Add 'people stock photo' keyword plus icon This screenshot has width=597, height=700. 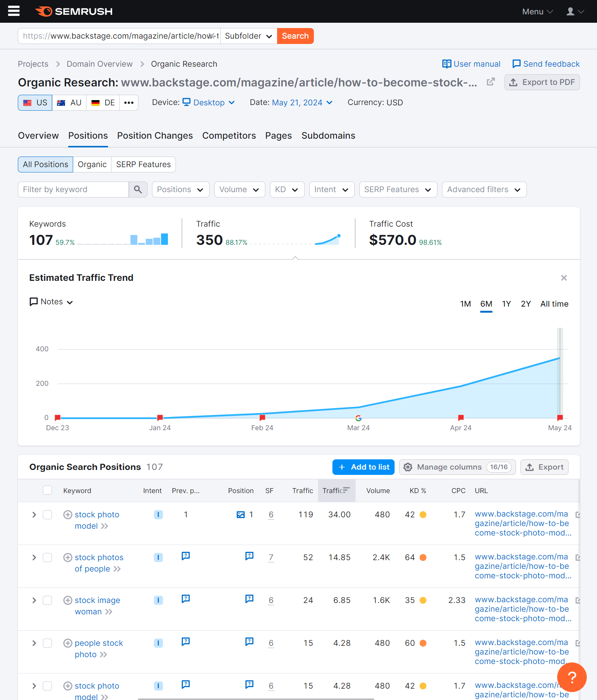click(68, 643)
